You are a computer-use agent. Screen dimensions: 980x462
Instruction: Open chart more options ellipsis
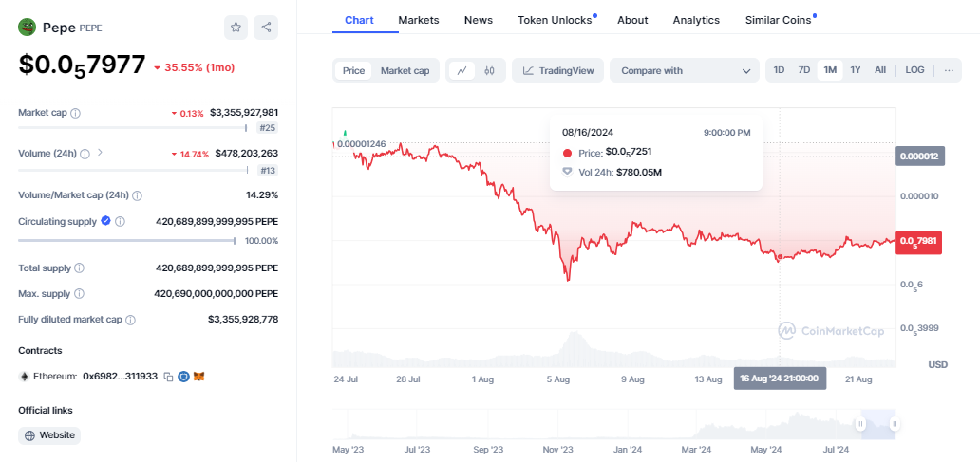click(949, 70)
